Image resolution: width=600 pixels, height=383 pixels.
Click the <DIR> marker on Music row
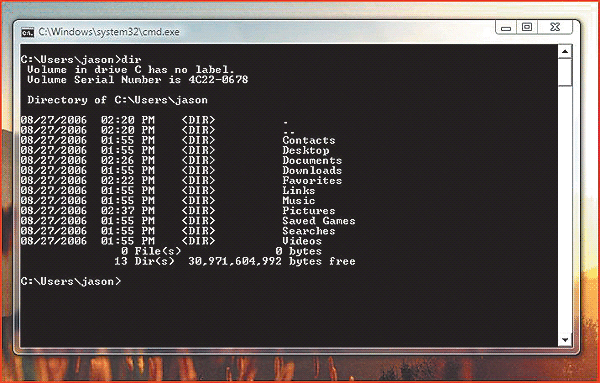point(198,200)
